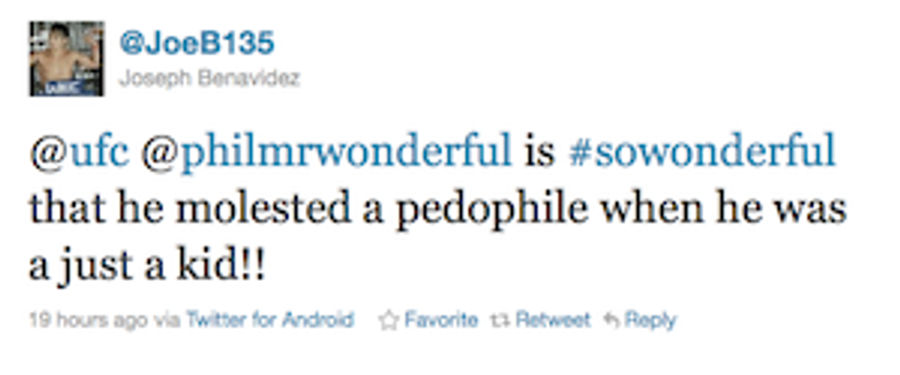Click the word is before hashtag
This screenshot has width=900, height=375.
pos(540,153)
